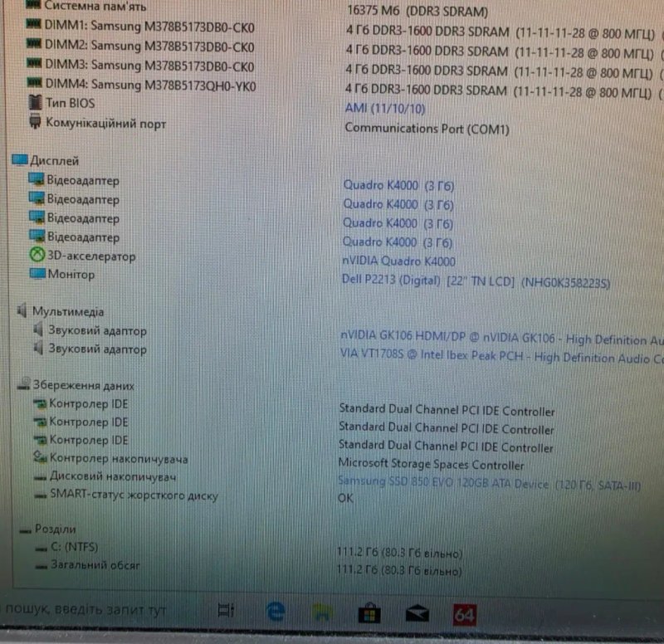Image resolution: width=664 pixels, height=644 pixels.
Task: Click the 3D-акселератор Xbox-style icon
Action: point(37,255)
